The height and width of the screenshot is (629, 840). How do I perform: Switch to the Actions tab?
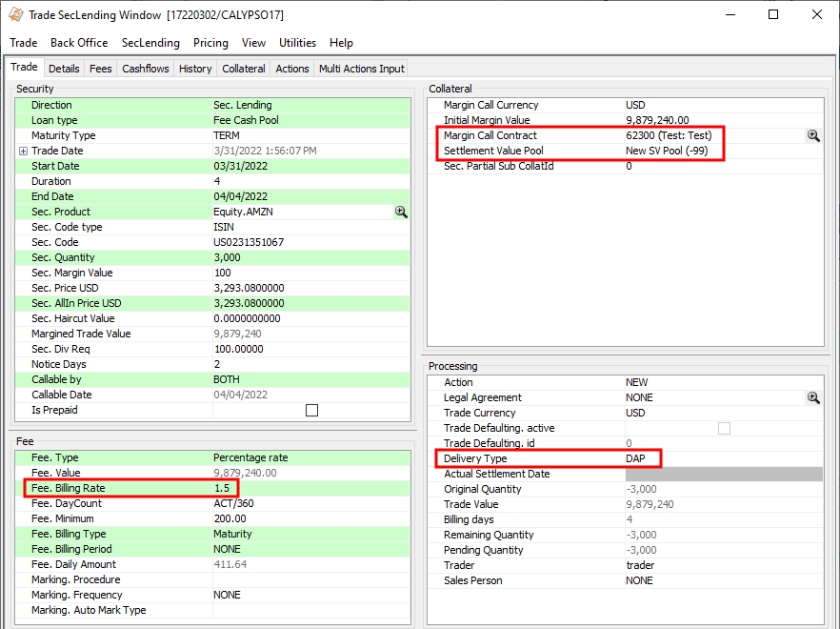(292, 69)
